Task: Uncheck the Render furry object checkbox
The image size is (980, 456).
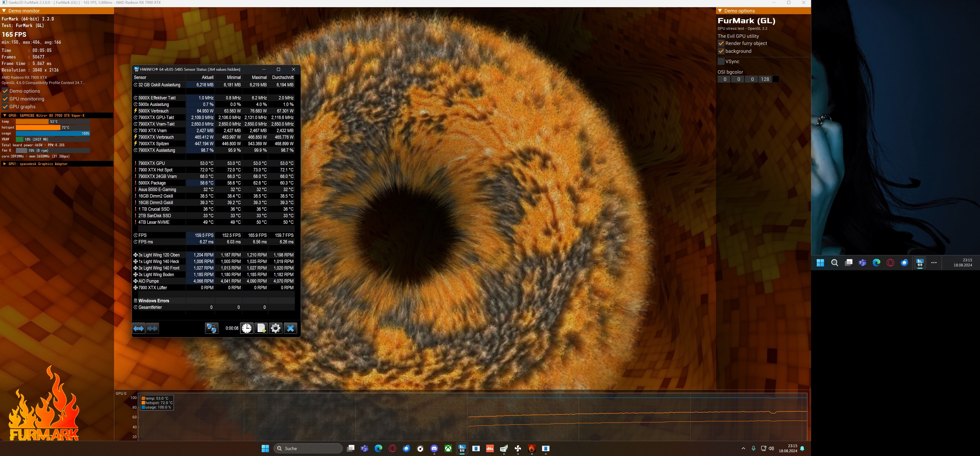Action: tap(721, 43)
